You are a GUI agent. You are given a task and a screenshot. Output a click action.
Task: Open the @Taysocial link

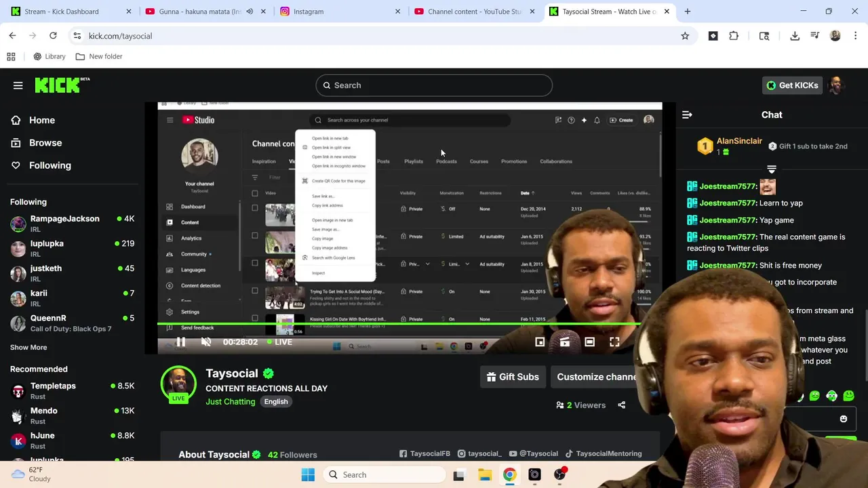pos(533,453)
